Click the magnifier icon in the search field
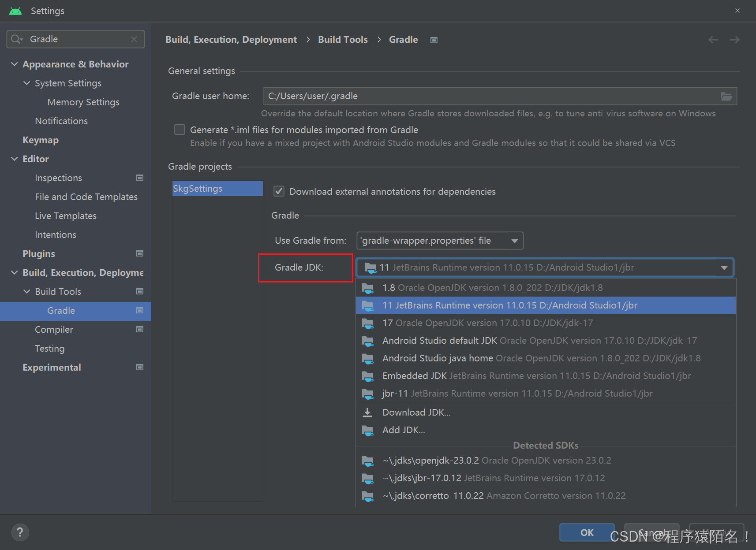This screenshot has width=756, height=550. 16,39
